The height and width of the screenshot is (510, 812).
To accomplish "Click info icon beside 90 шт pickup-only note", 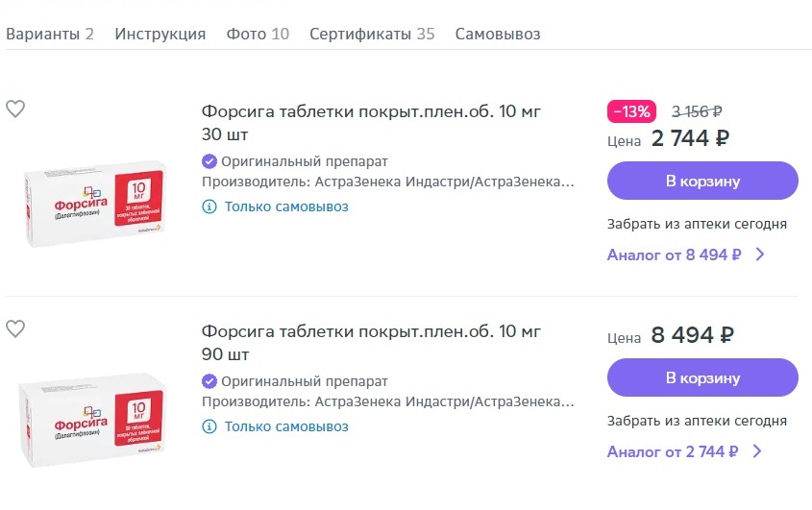I will point(209,426).
